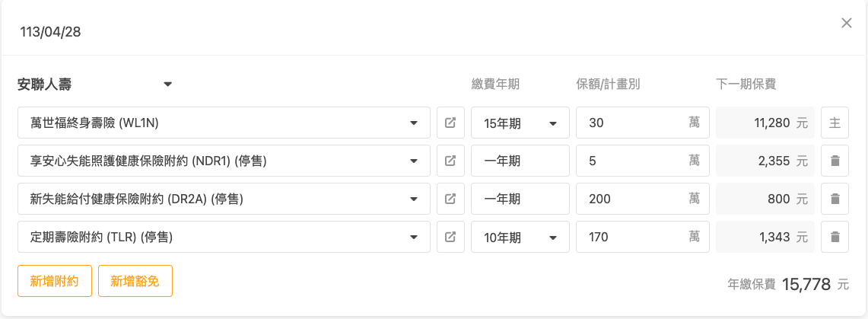Delete the 享安心失能照護健康保險附約 (NDR1) rider row
Image resolution: width=868 pixels, height=319 pixels.
(835, 161)
